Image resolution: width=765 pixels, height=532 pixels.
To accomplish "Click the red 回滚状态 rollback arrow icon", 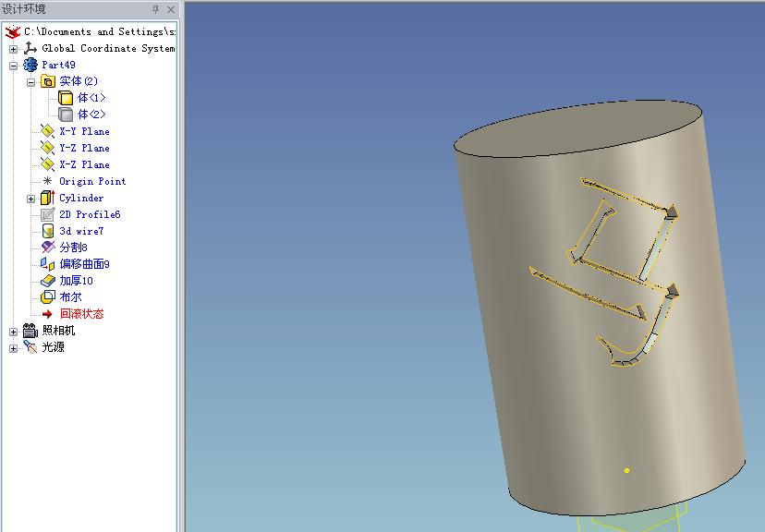I will pos(47,314).
